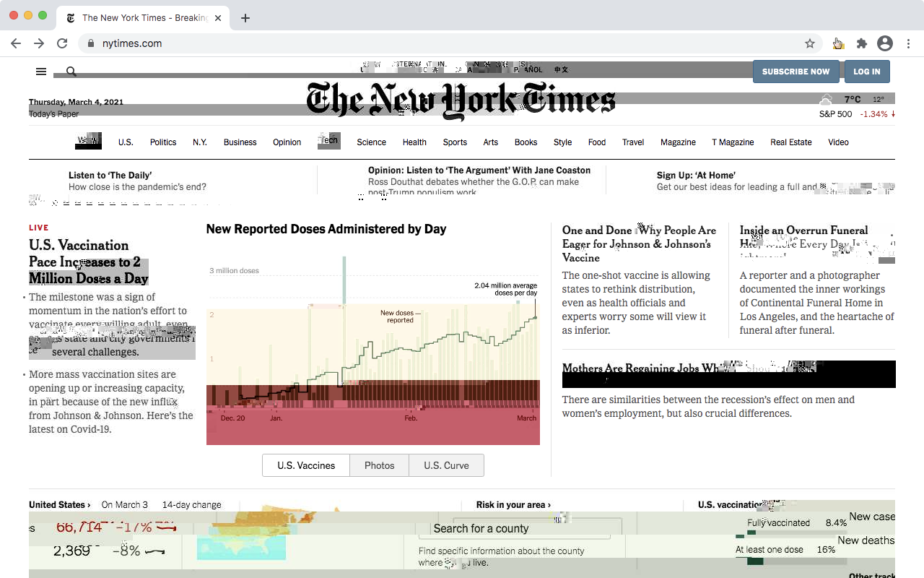Open the Video section

click(839, 142)
